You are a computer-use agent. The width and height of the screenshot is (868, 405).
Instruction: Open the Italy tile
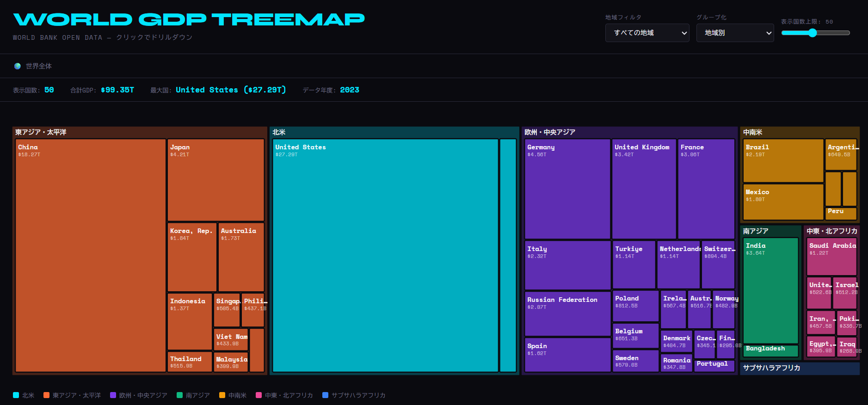pyautogui.click(x=567, y=265)
